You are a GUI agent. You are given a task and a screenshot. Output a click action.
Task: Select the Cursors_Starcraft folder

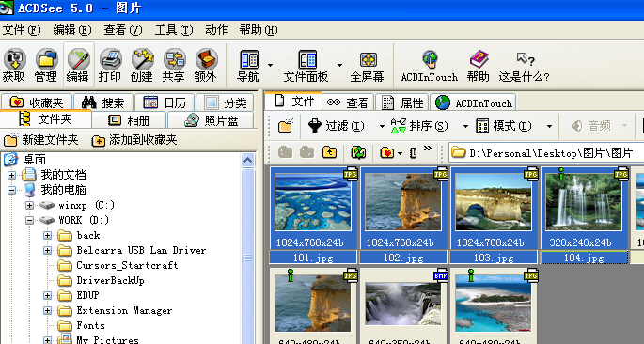coord(118,266)
